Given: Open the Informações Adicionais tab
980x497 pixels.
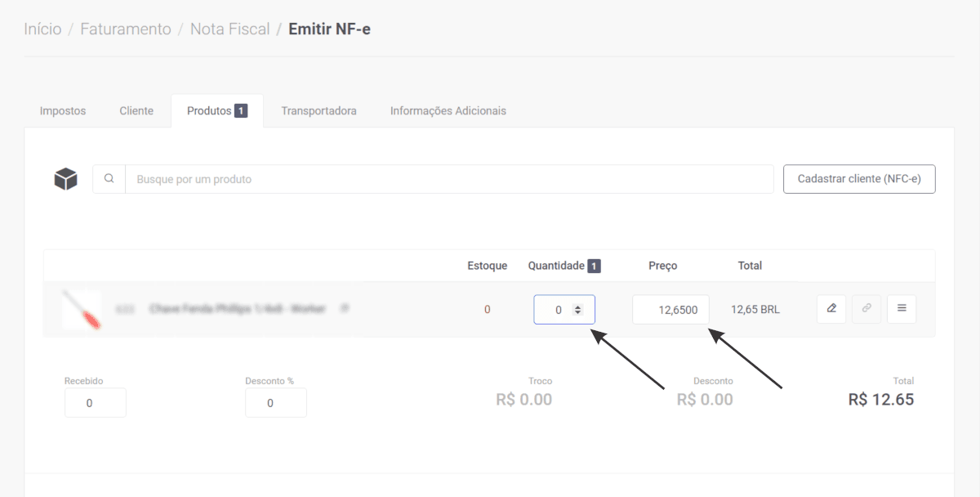Looking at the screenshot, I should (x=448, y=111).
